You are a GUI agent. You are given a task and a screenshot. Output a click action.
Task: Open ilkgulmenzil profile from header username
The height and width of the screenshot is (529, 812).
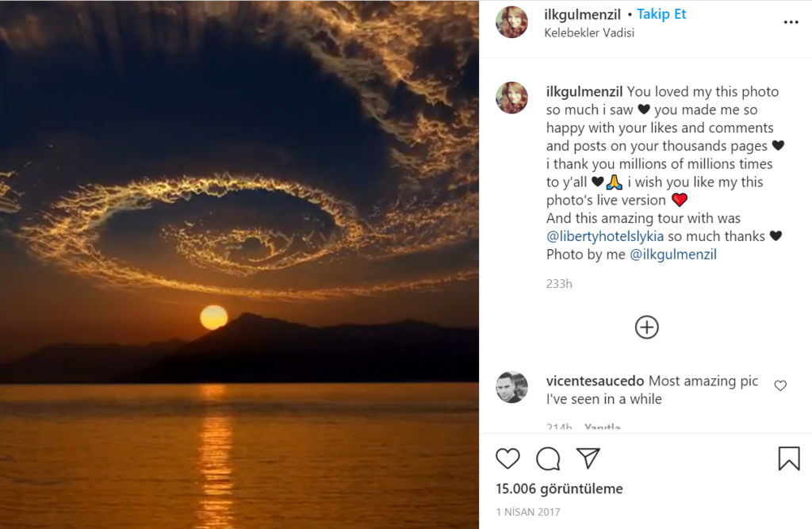click(x=582, y=14)
